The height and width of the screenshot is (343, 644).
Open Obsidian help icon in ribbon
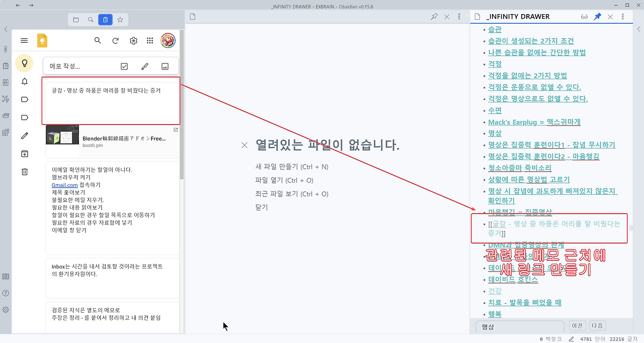[6, 293]
